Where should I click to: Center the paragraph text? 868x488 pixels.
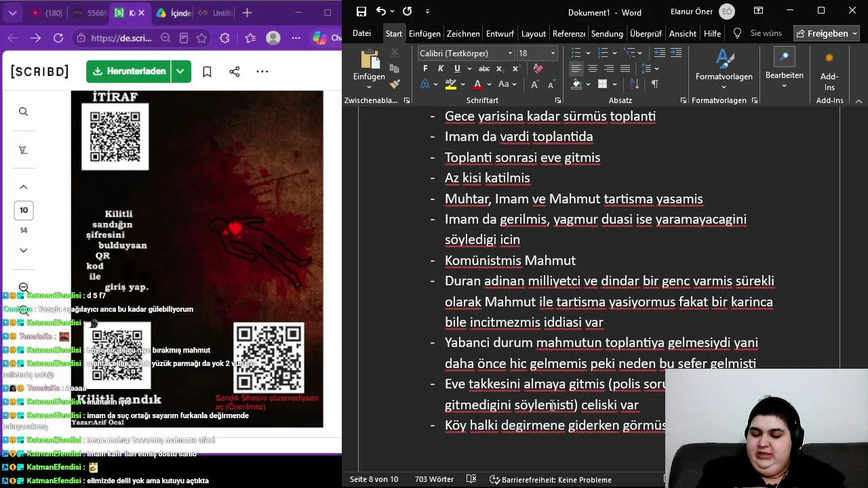(592, 68)
